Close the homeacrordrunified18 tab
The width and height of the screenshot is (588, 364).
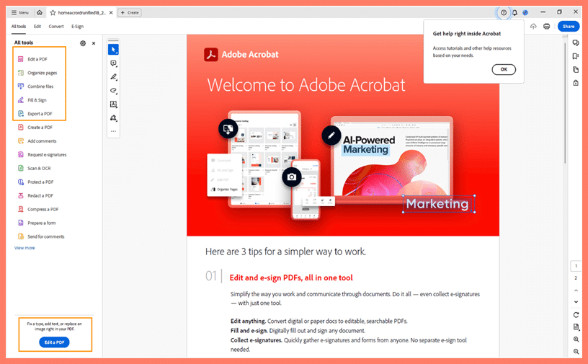coord(111,12)
